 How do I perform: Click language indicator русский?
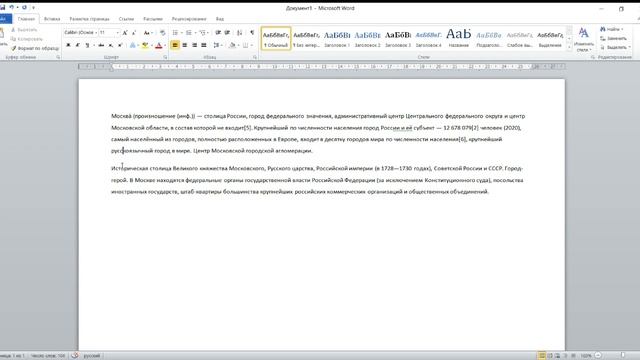[x=92, y=356]
